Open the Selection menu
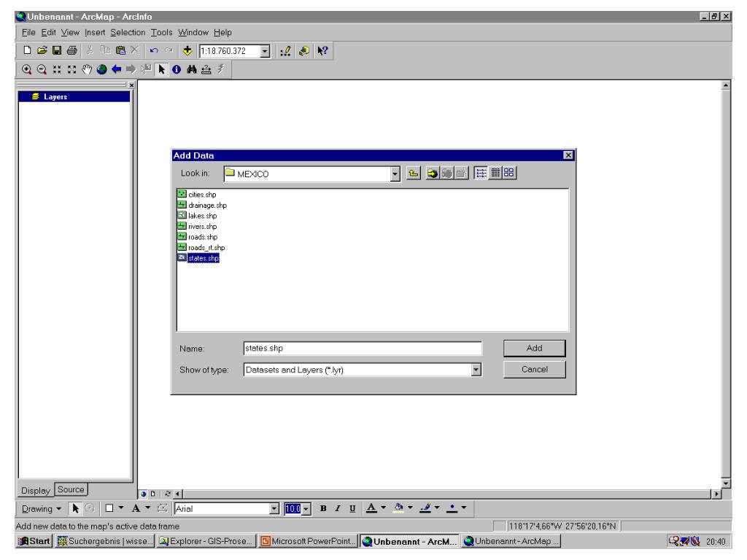This screenshot has width=747, height=560. [x=128, y=32]
